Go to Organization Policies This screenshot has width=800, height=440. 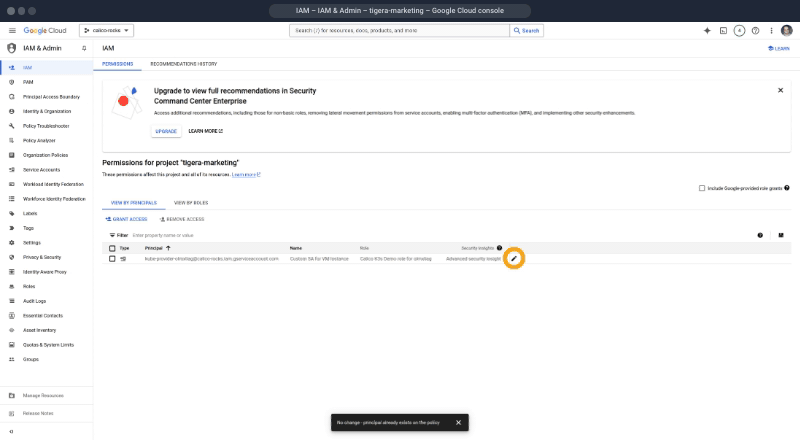click(x=46, y=155)
